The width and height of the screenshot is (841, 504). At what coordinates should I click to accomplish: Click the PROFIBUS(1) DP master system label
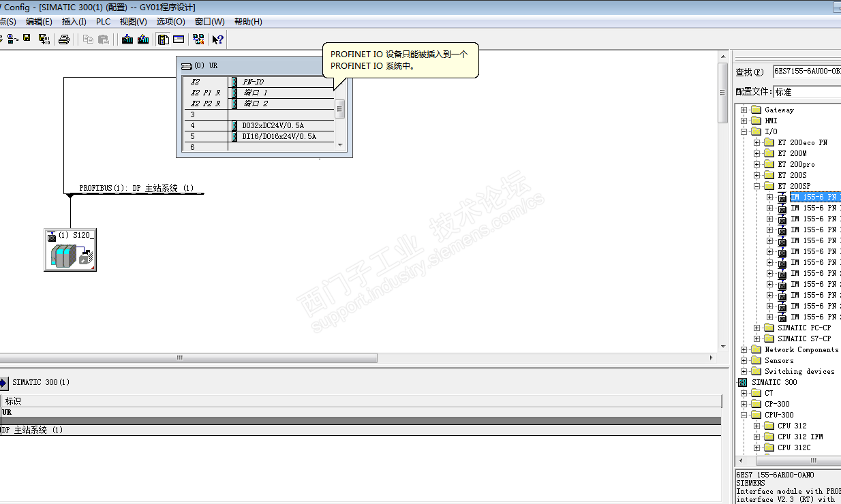point(136,188)
